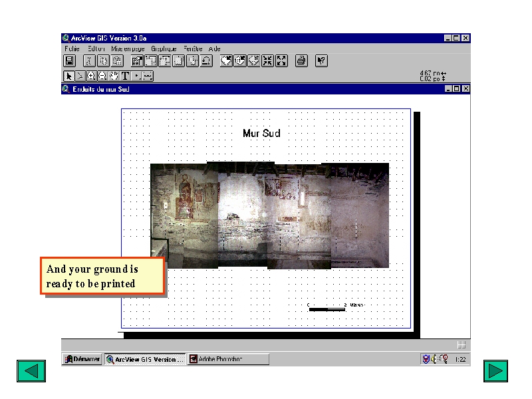Select the scale bar graphic in the layout
Viewport: 532px width, 399px height.
coord(335,307)
